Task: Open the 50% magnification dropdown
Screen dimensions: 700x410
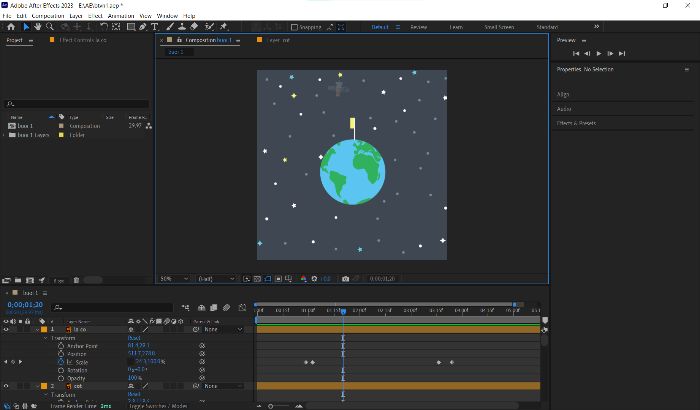Action: 174,279
